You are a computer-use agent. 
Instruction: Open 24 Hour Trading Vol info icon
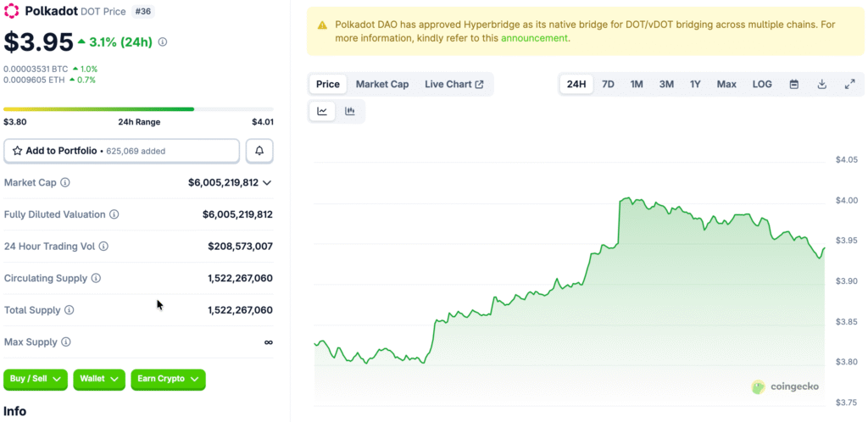click(x=103, y=246)
